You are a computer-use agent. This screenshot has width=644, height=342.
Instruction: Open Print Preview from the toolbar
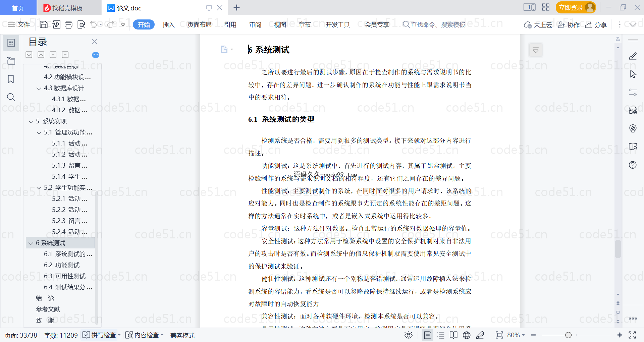[81, 24]
